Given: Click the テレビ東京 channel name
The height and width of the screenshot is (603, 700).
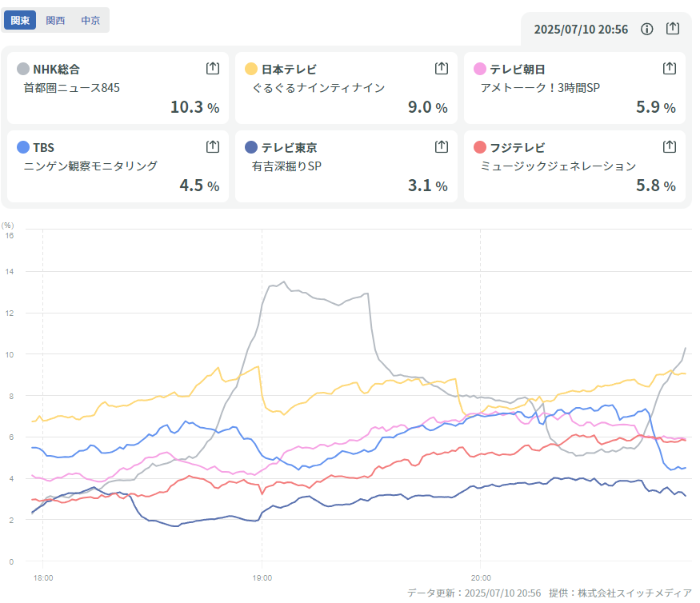Looking at the screenshot, I should [289, 148].
